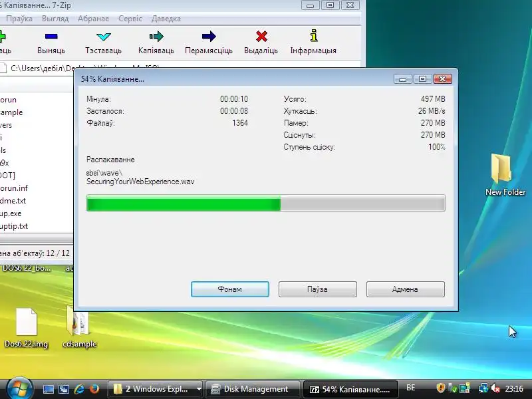Viewport: 532px width, 399px height.
Task: Select the autorun.inf row in 7-Zip list
Action: pyautogui.click(x=37, y=188)
